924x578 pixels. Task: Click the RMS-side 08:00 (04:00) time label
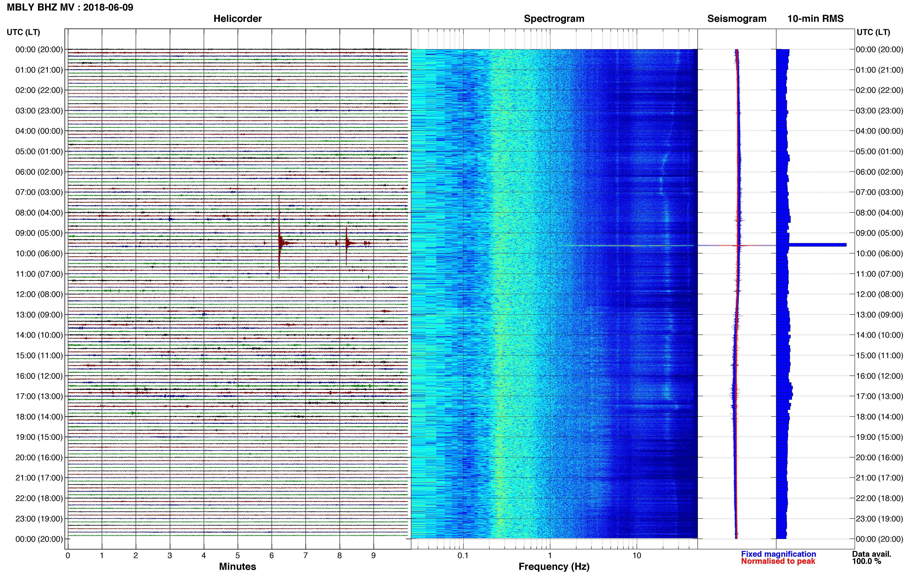(x=879, y=213)
